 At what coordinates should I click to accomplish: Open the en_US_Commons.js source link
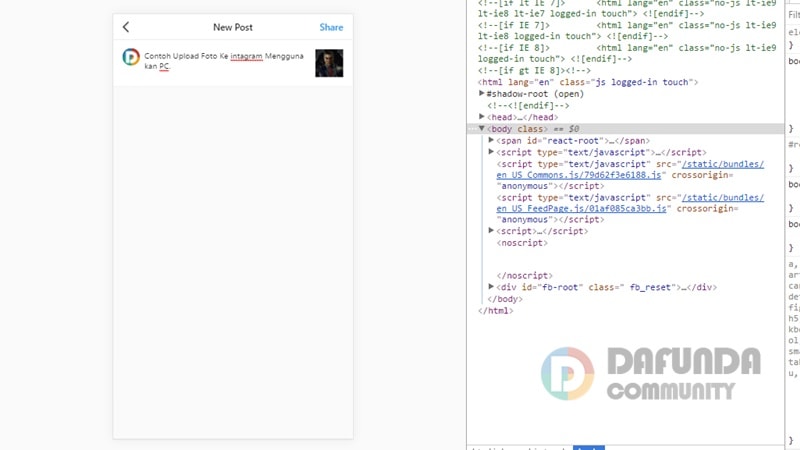pyautogui.click(x=579, y=175)
